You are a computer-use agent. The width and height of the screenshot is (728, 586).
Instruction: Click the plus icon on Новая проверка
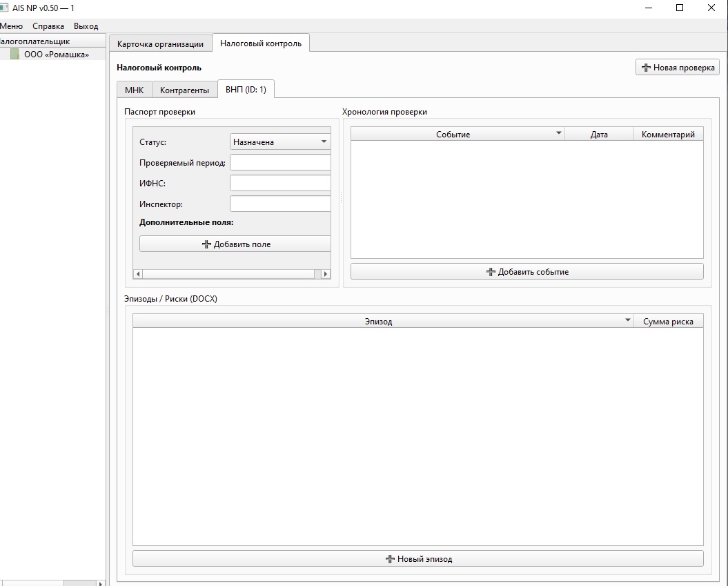pos(646,68)
